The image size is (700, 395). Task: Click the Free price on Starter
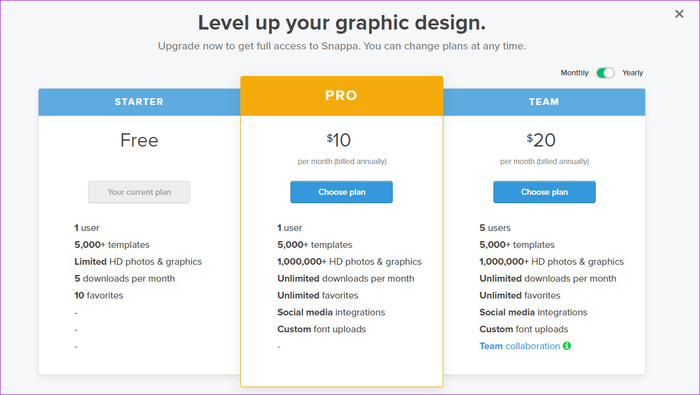pyautogui.click(x=139, y=140)
